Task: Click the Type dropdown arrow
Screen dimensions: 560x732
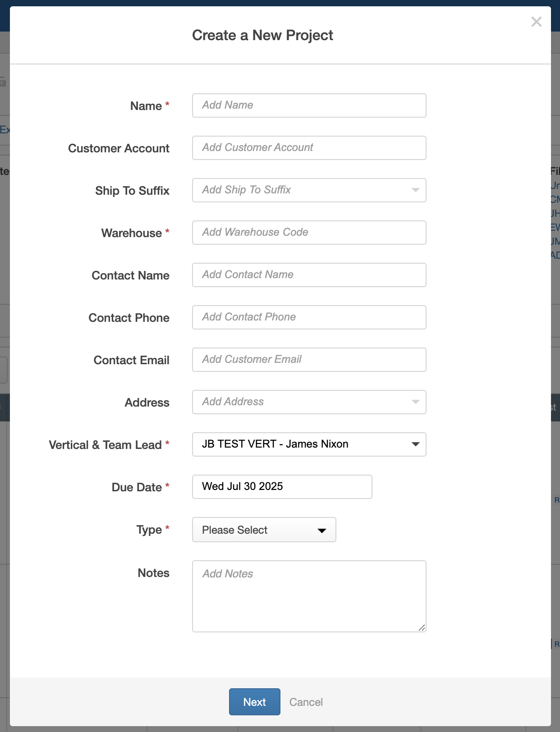Action: click(321, 530)
